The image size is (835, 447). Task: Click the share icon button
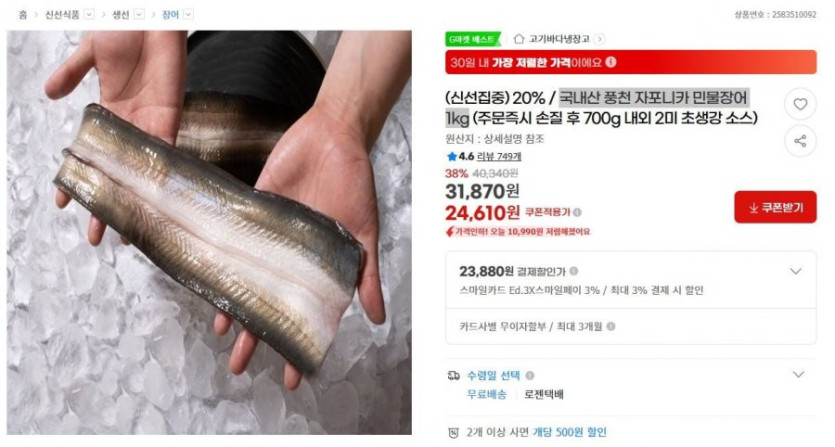[800, 141]
